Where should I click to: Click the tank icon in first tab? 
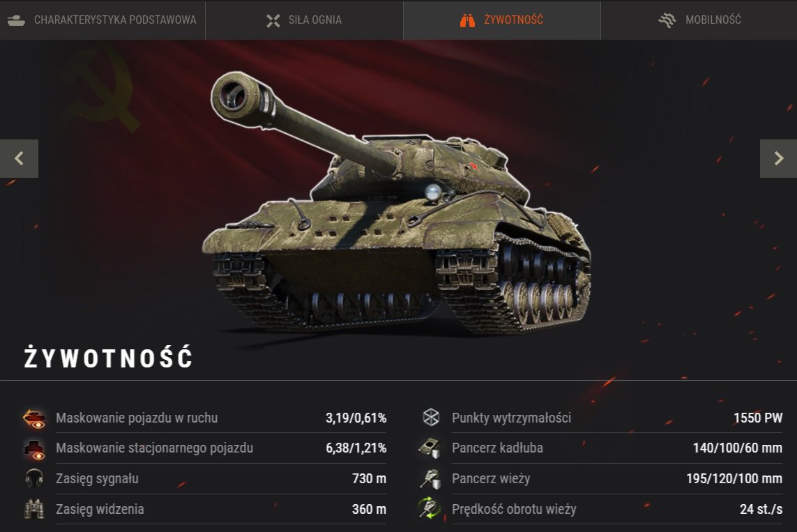pyautogui.click(x=16, y=20)
